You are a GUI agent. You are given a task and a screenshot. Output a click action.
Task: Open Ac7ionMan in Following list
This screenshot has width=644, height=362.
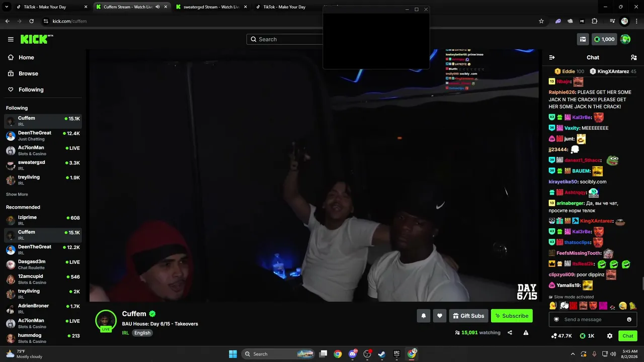[x=43, y=151]
